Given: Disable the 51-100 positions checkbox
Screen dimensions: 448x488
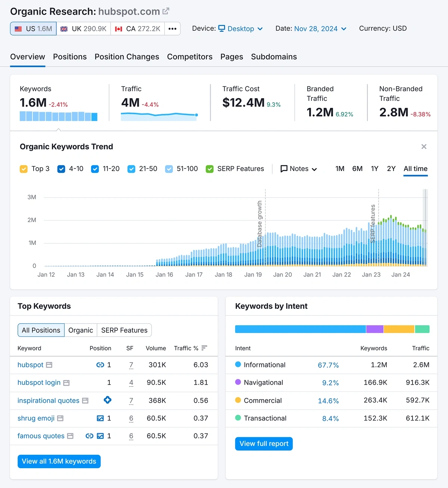Looking at the screenshot, I should click(169, 169).
